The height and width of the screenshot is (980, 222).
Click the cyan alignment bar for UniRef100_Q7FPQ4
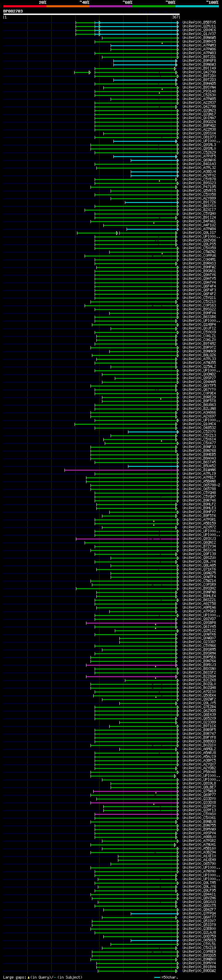click(x=154, y=913)
